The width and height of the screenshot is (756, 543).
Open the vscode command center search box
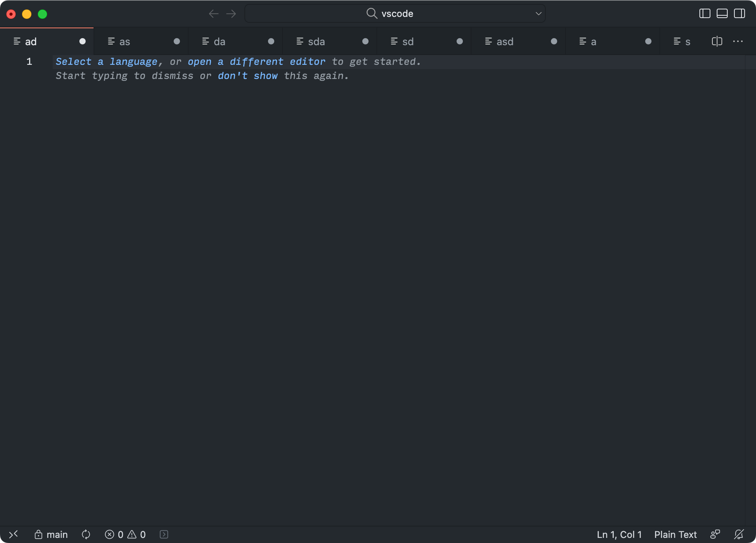(395, 14)
